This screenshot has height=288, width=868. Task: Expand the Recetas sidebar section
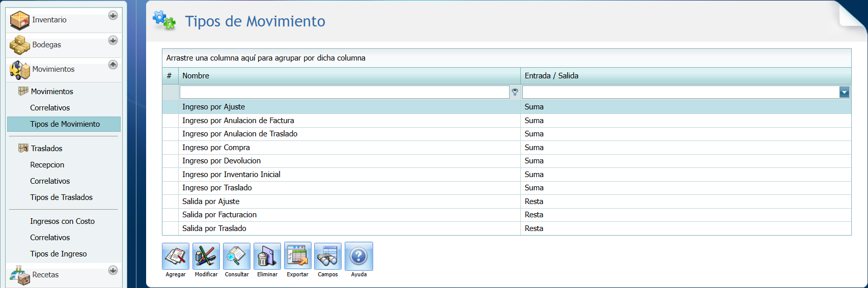tap(113, 270)
